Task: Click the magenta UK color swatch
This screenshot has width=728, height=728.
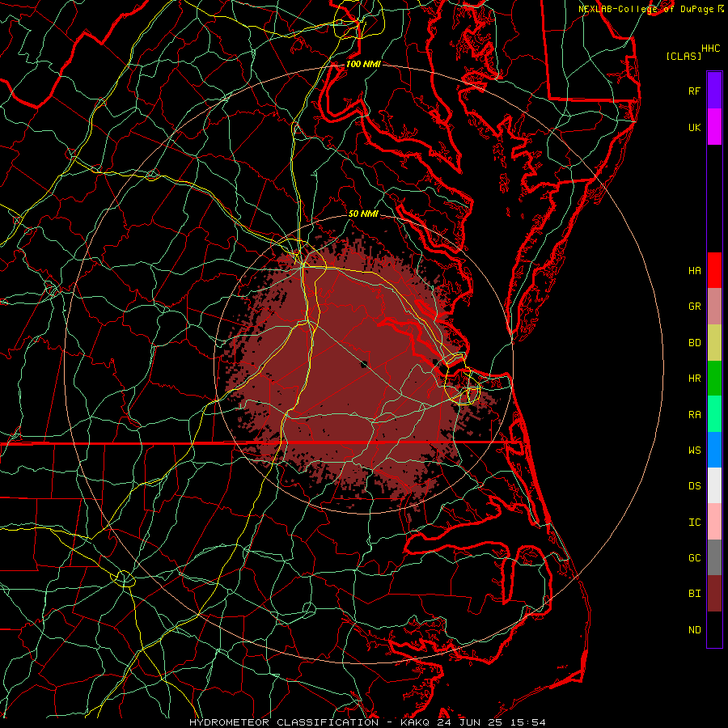Action: [x=714, y=127]
